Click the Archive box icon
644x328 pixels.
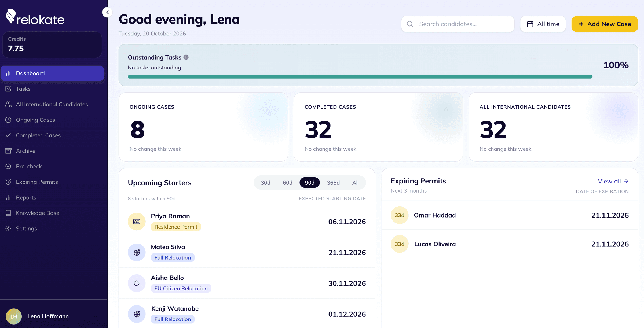tap(8, 151)
